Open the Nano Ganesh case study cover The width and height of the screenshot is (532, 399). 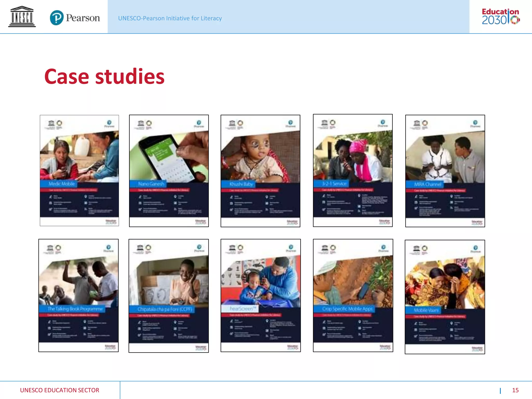coord(169,171)
